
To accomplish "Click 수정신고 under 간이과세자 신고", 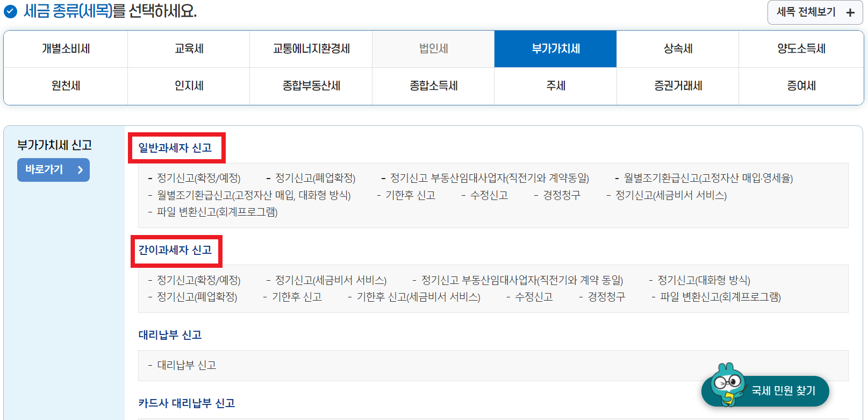I will (534, 297).
